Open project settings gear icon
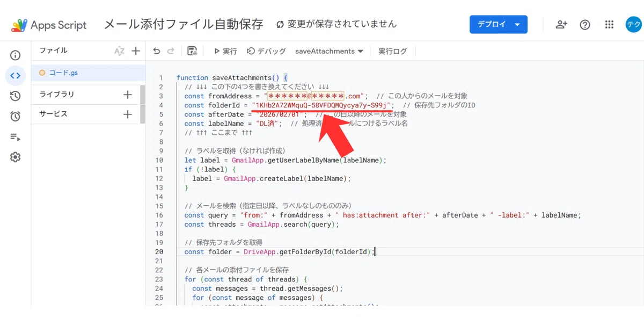The height and width of the screenshot is (317, 644). [15, 157]
